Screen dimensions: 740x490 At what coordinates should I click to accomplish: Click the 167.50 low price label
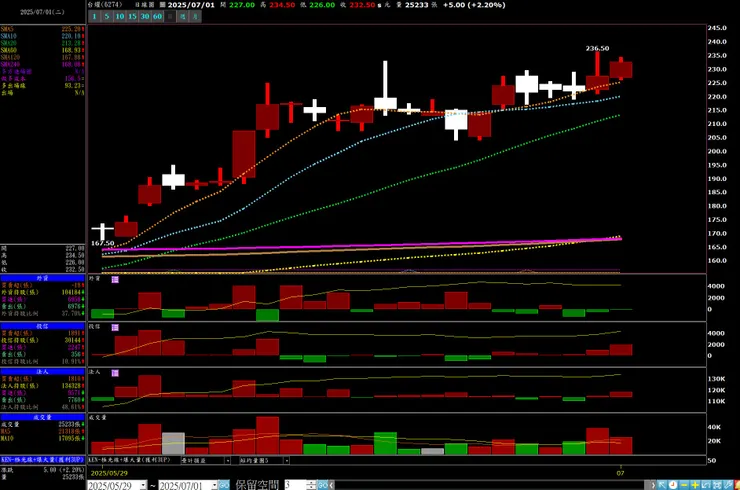coord(102,243)
